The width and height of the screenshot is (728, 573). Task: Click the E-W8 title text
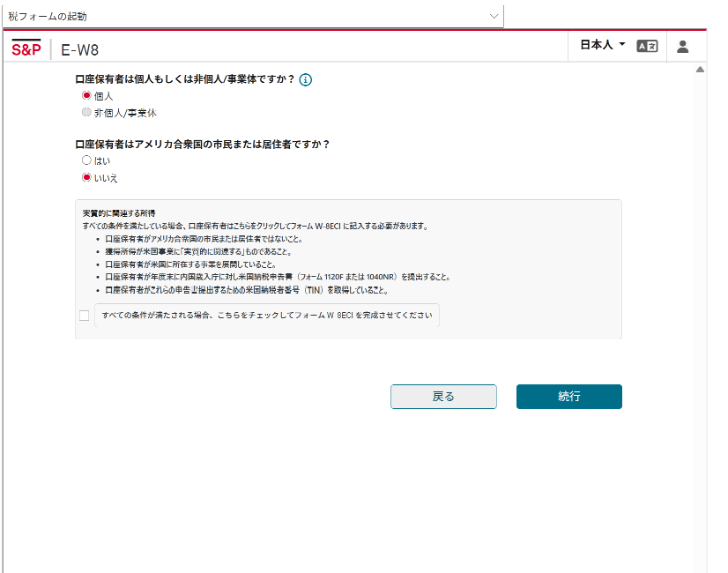click(x=80, y=49)
